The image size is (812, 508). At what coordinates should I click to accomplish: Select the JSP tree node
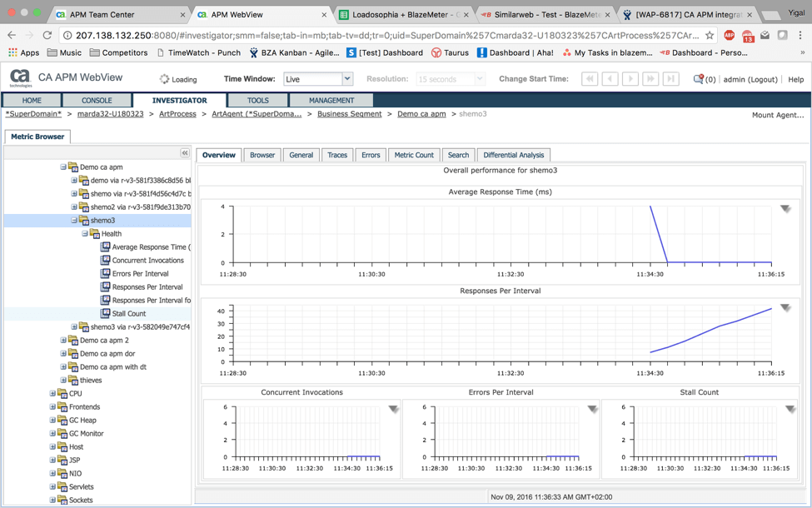pyautogui.click(x=75, y=460)
